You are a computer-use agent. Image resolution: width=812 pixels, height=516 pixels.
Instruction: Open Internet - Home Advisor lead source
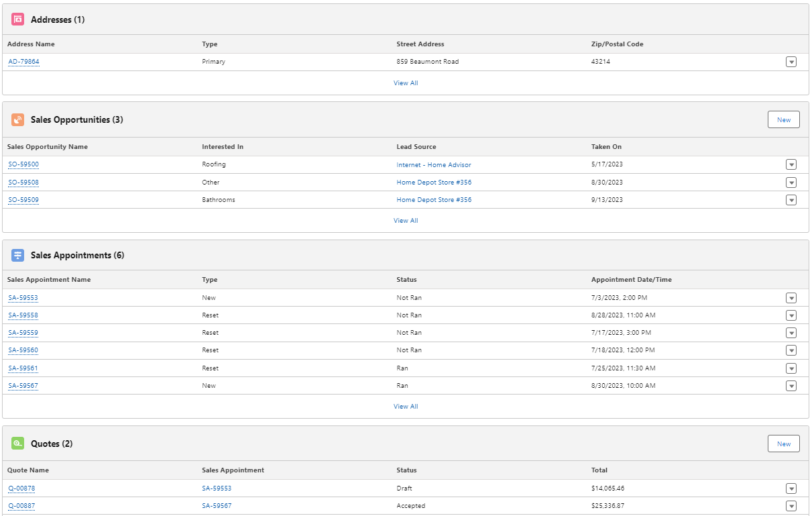click(x=434, y=164)
